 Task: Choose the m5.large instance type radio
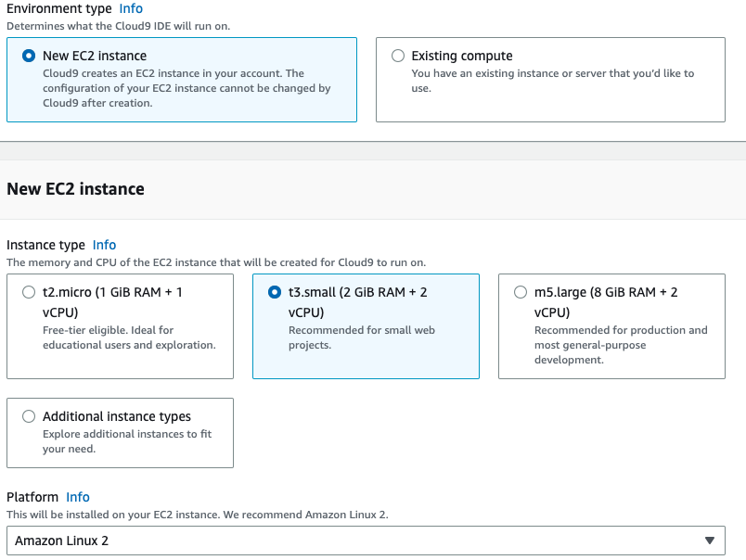(x=520, y=291)
